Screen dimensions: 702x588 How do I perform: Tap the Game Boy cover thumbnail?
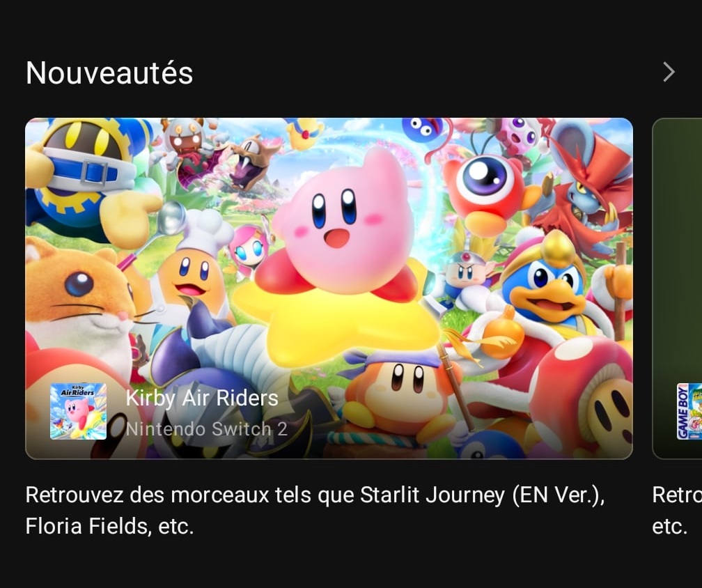coord(689,411)
